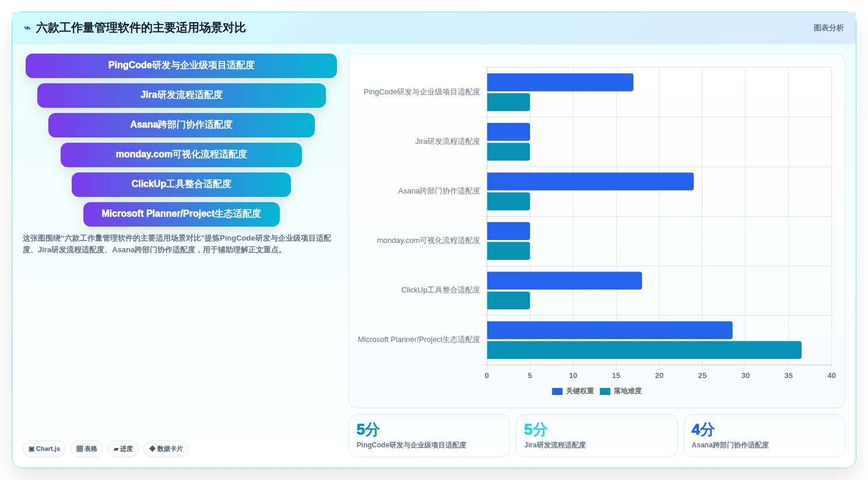Click the Chart.js tag chip
This screenshot has width=868, height=480.
point(44,449)
